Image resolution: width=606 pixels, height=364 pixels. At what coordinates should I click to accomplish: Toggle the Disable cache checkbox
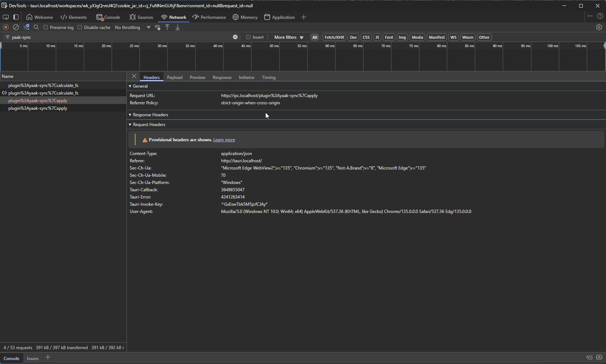coord(80,27)
